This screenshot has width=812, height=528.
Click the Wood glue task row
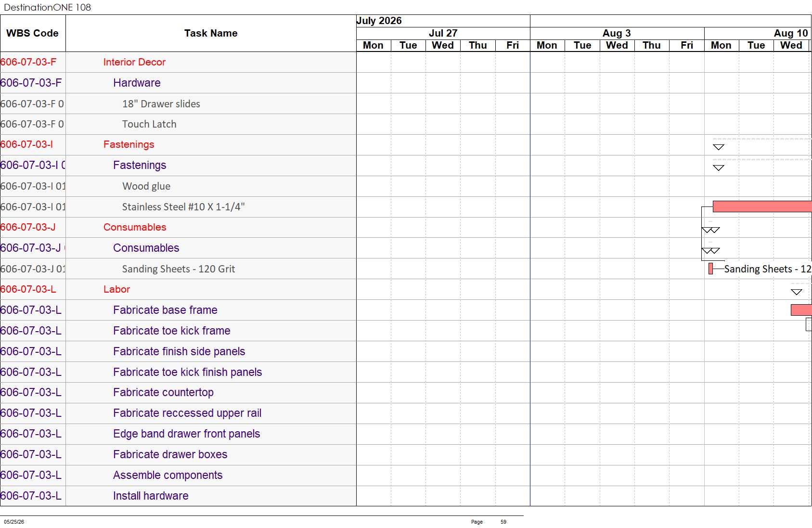(x=178, y=186)
